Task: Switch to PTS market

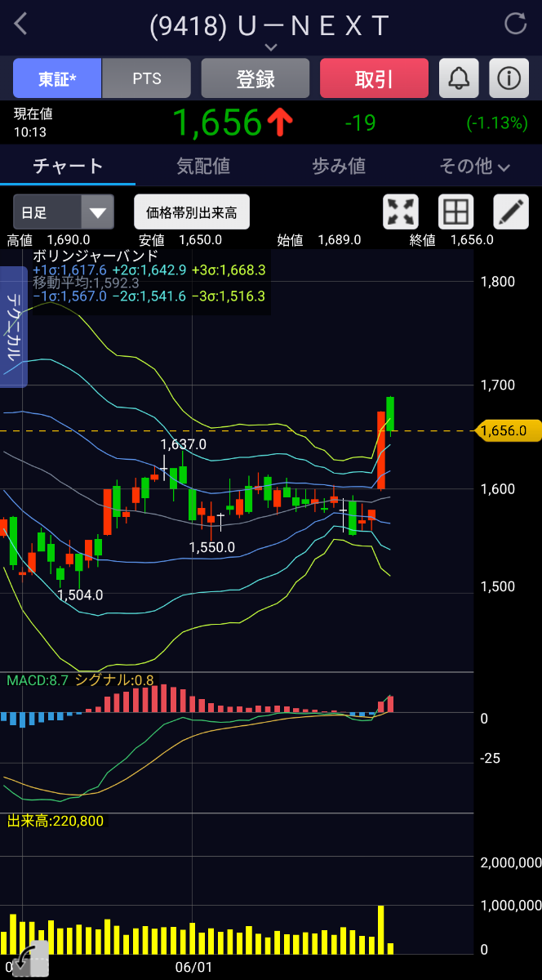Action: [x=147, y=78]
